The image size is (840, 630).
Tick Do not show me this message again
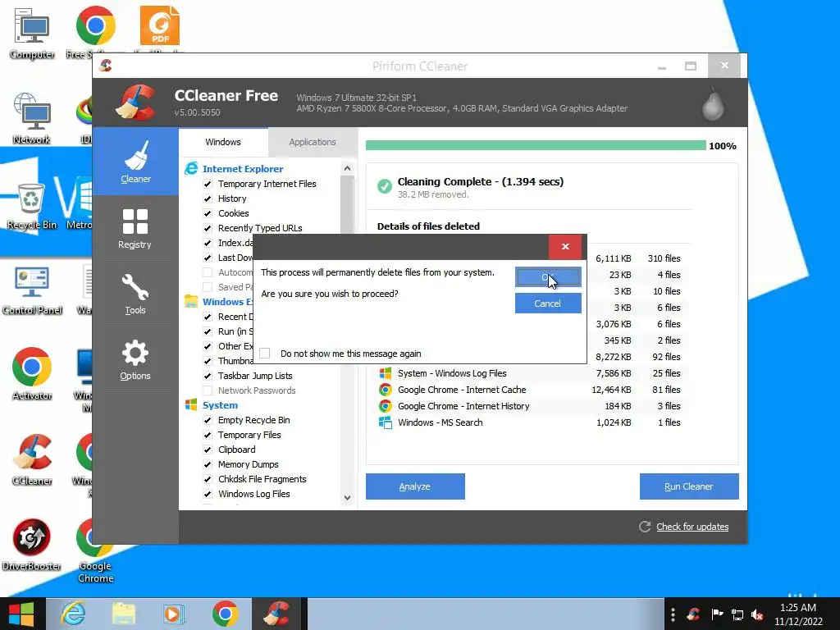[265, 353]
